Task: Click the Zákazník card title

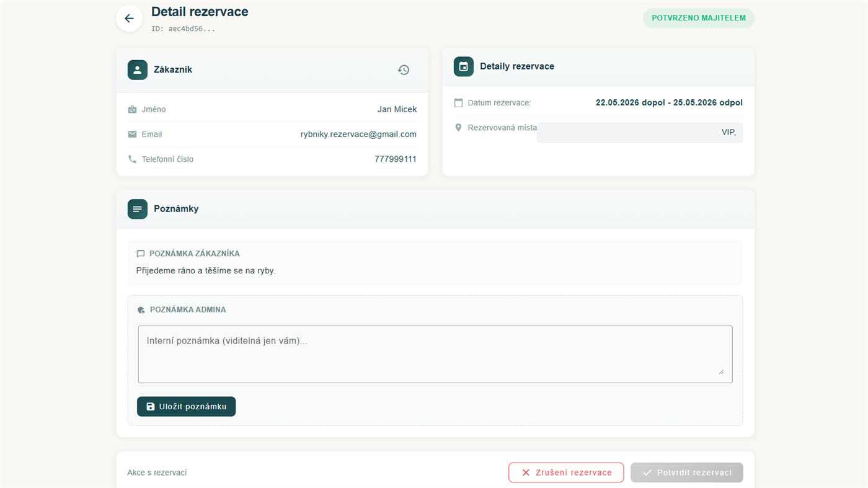Action: [x=173, y=70]
